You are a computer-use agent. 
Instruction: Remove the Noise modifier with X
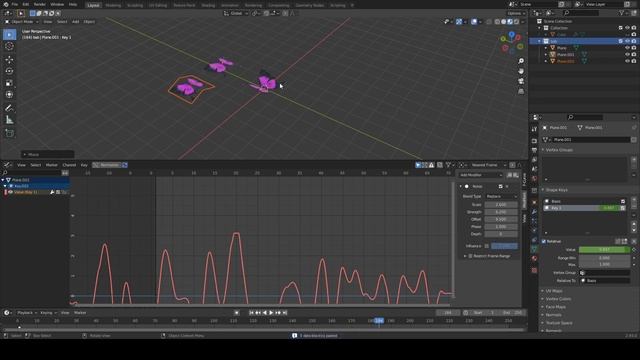click(507, 187)
